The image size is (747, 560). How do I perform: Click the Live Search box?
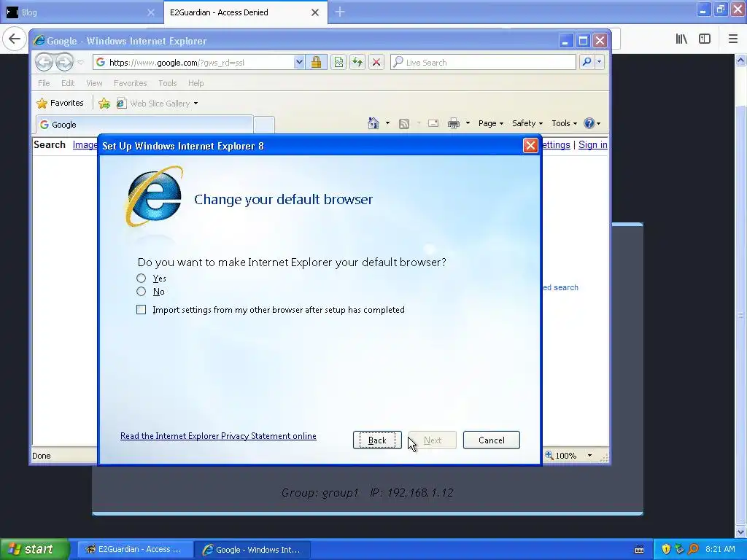[x=483, y=63]
